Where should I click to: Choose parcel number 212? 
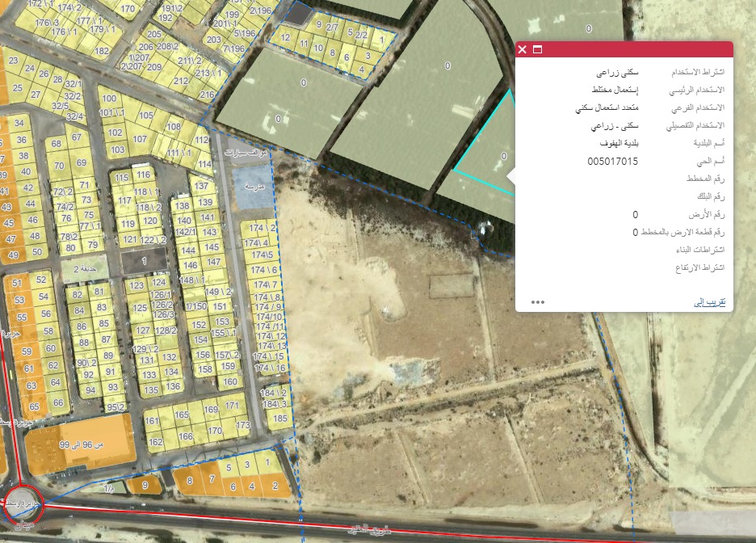coord(181,81)
